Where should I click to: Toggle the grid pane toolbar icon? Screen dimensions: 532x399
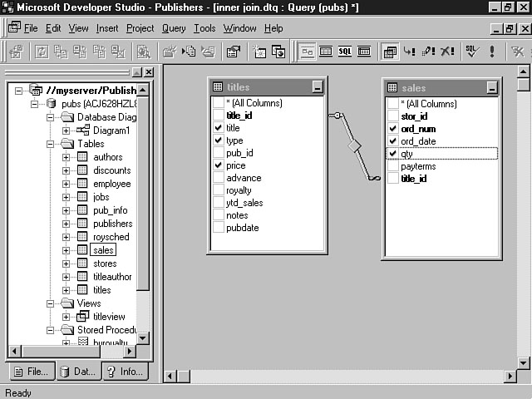pos(326,52)
